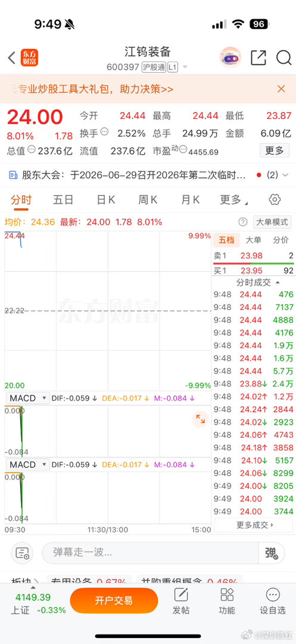Open the second MACD indicator dropdown
Screen dimensions: 296x644
point(28,465)
